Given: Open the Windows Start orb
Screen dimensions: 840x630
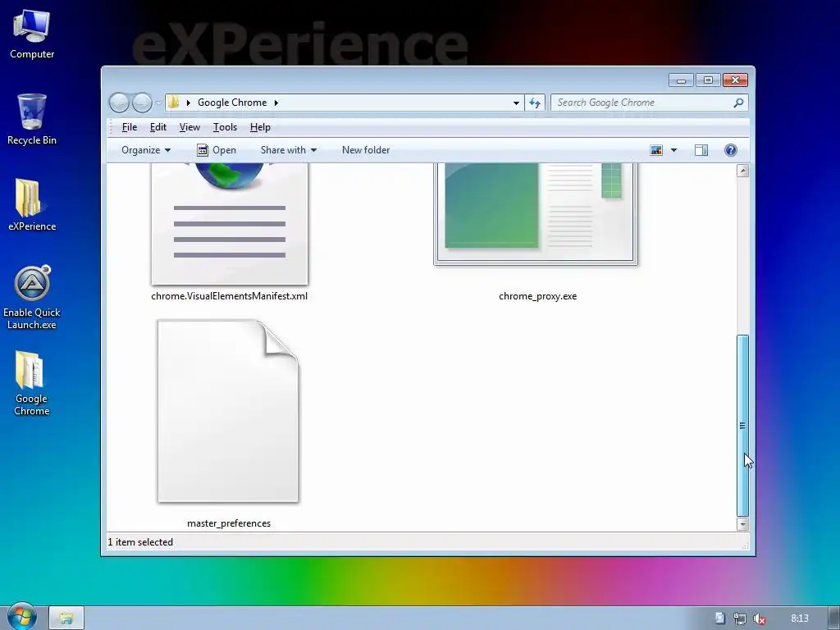Looking at the screenshot, I should point(22,618).
